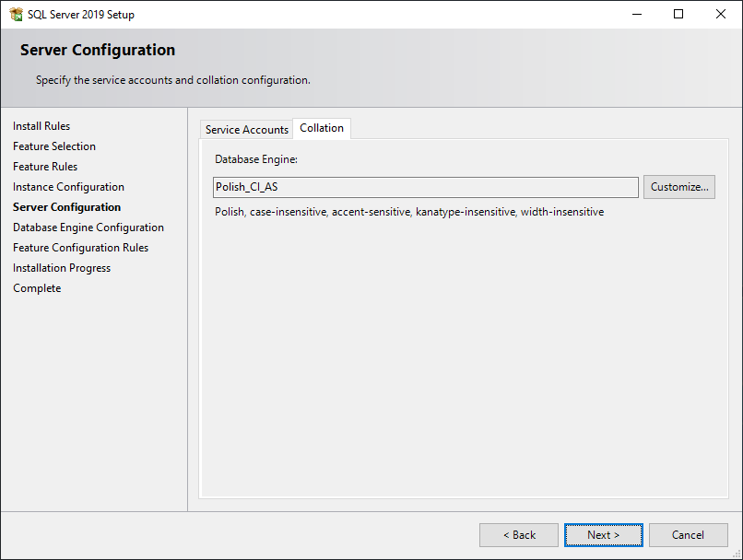Screen dimensions: 743x560
Task: Select Install Rules in the step list
Action: click(41, 126)
